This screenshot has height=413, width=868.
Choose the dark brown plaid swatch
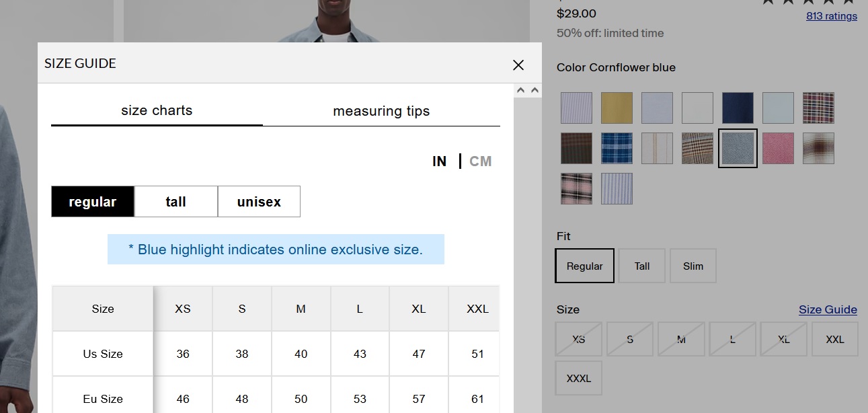coord(576,148)
